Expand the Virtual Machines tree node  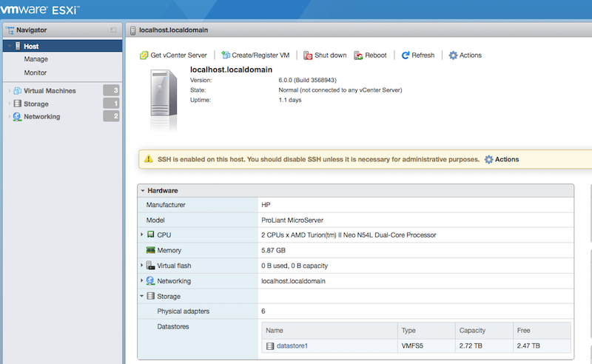point(10,90)
